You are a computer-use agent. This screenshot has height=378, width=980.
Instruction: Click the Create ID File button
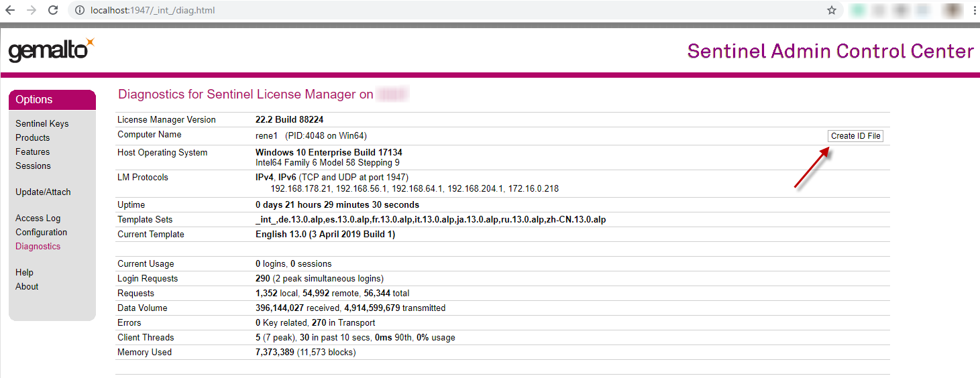coord(856,136)
